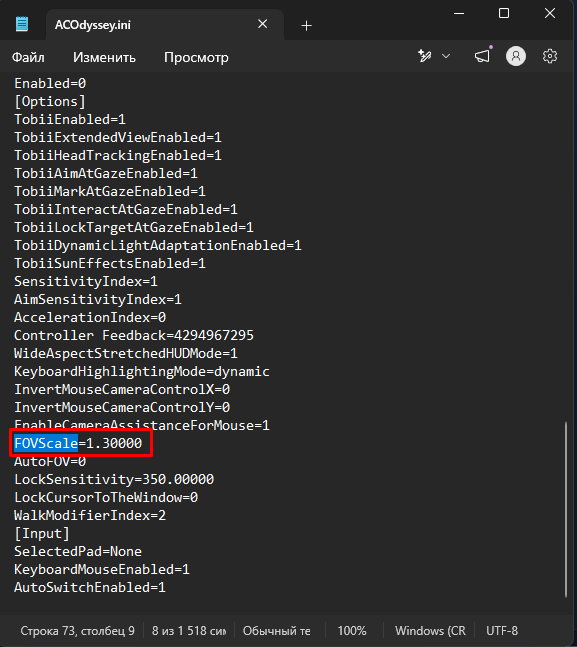Open the Просмотр menu

196,57
